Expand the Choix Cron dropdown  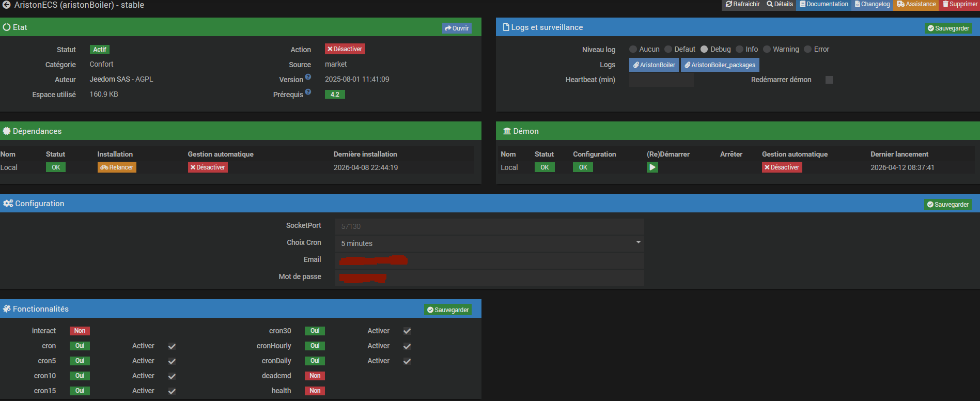[x=489, y=243]
